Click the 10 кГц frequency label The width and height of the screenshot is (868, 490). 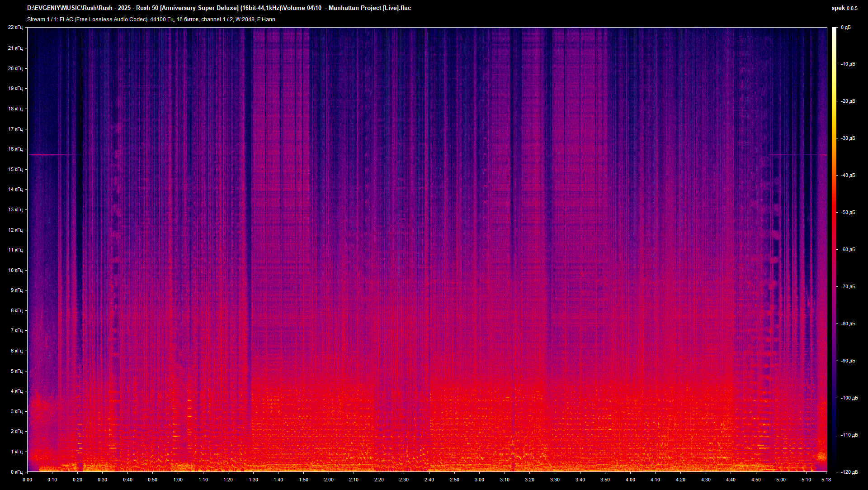point(15,270)
